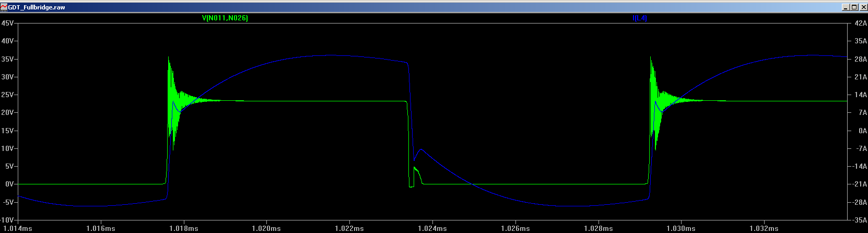Click the 15V label on the left axis

point(7,131)
